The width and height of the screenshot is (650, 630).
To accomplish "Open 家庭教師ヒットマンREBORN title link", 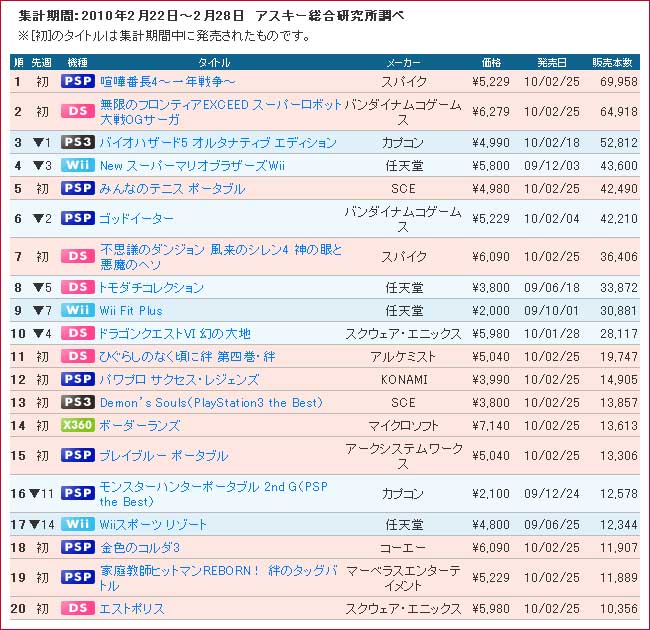I will coord(219,577).
